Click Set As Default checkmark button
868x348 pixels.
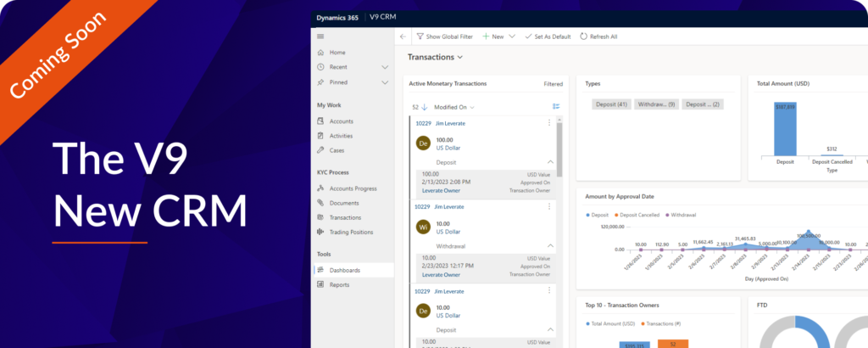[547, 36]
